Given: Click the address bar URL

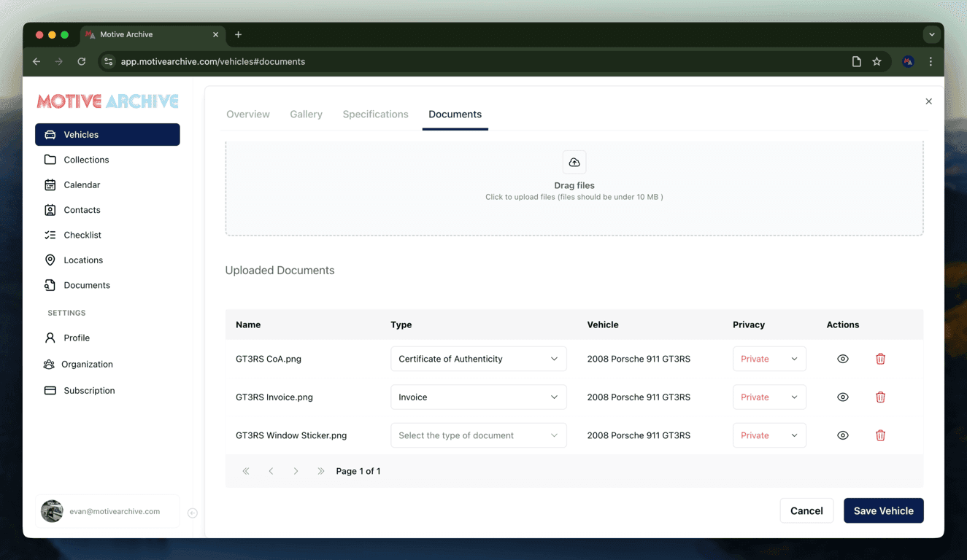Looking at the screenshot, I should 213,62.
